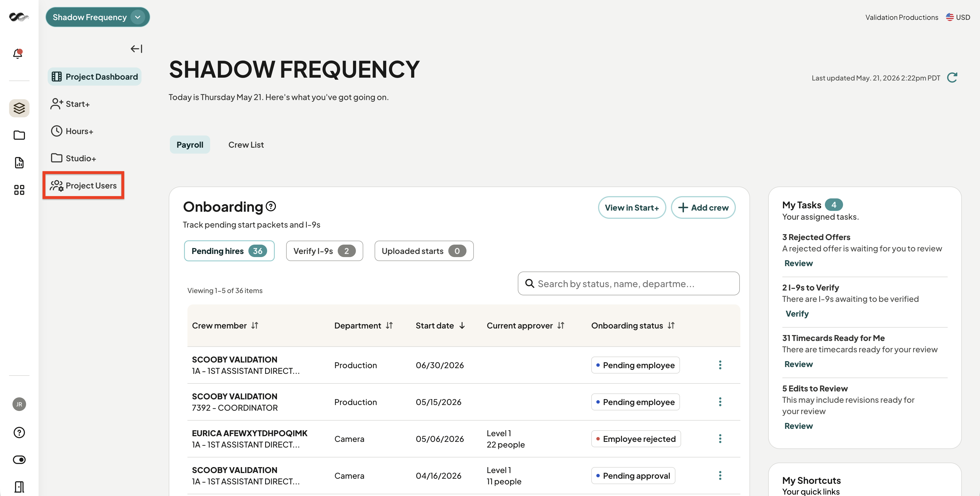Open the JR user avatar
The image size is (980, 496).
(x=19, y=404)
